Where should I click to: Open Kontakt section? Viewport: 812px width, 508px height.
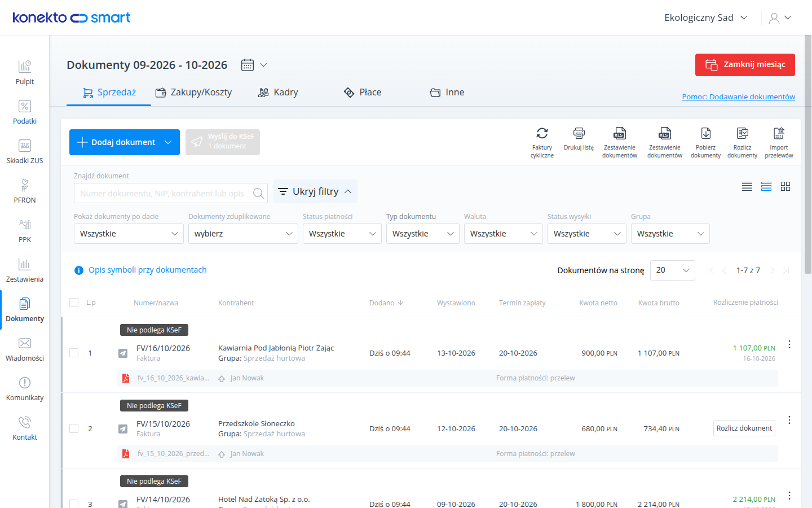pyautogui.click(x=25, y=428)
